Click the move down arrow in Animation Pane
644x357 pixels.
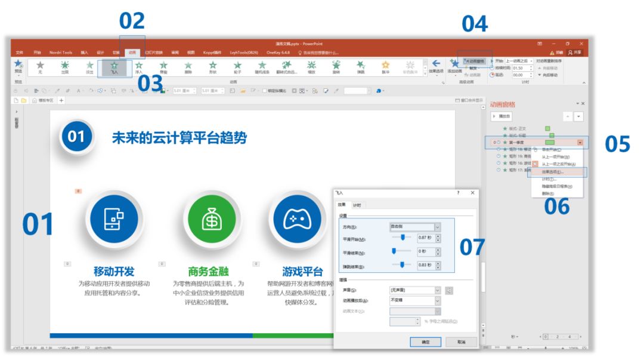(x=578, y=117)
